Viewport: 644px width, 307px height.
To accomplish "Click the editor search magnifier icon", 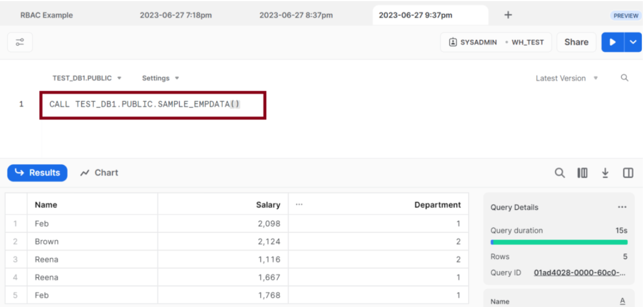I will click(x=624, y=78).
